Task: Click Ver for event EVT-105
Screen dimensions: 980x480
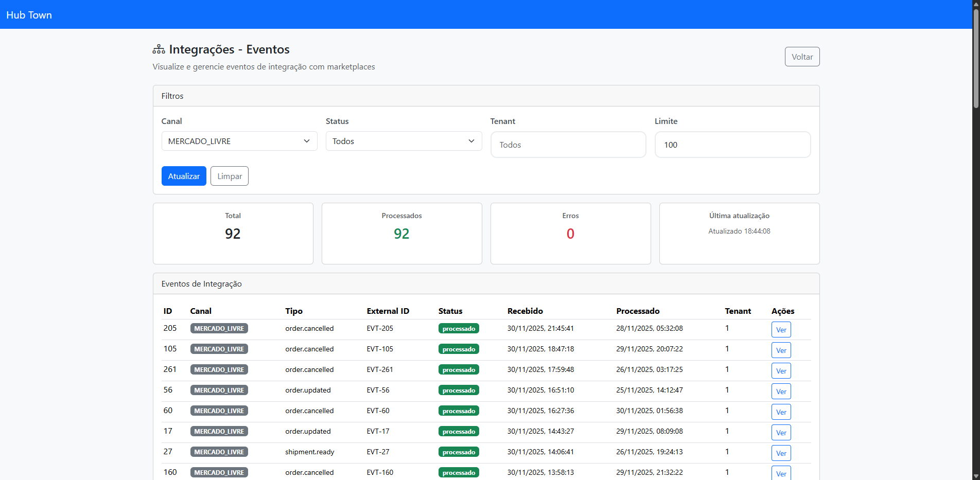Action: tap(780, 350)
